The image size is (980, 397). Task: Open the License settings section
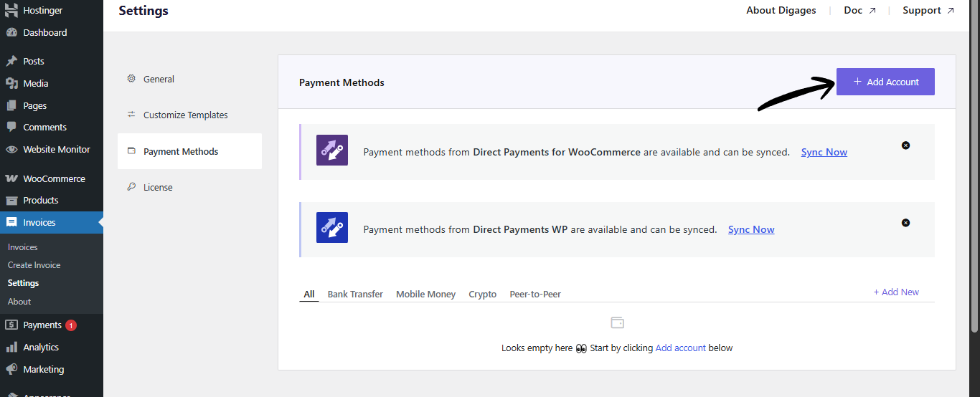point(189,187)
